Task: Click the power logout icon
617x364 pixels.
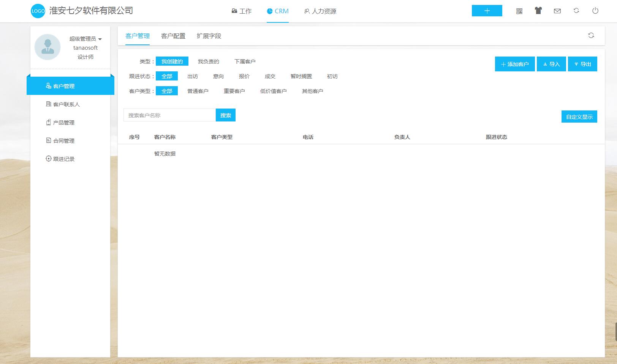Action: tap(595, 11)
